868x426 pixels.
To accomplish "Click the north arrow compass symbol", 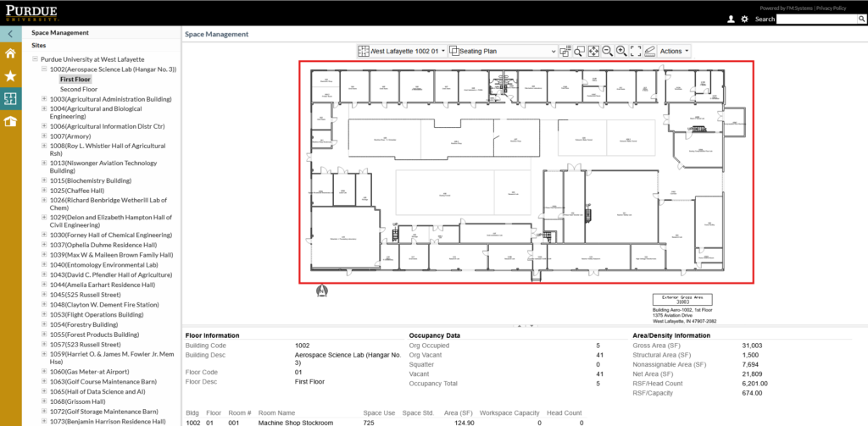I will tap(320, 290).
